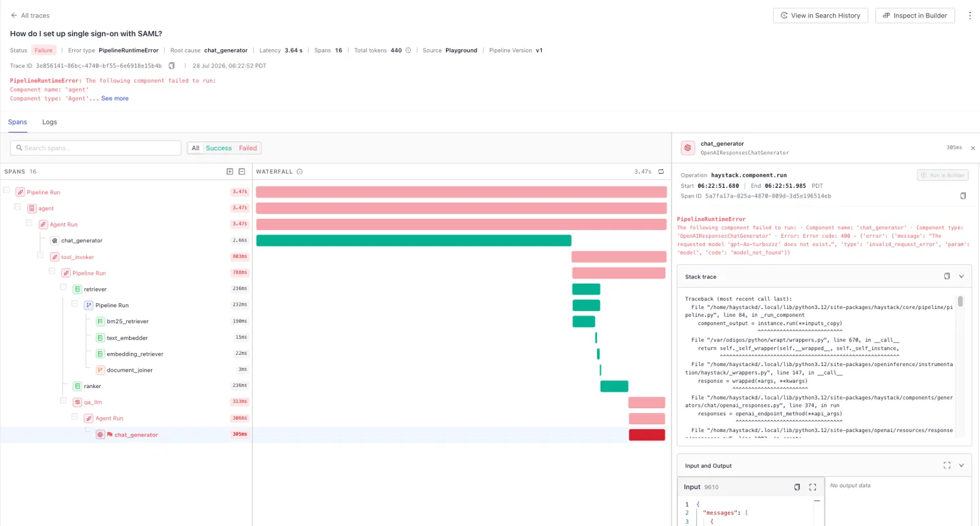Click the green chat_generator 2.66s waterfall bar
980x526 pixels.
point(414,240)
